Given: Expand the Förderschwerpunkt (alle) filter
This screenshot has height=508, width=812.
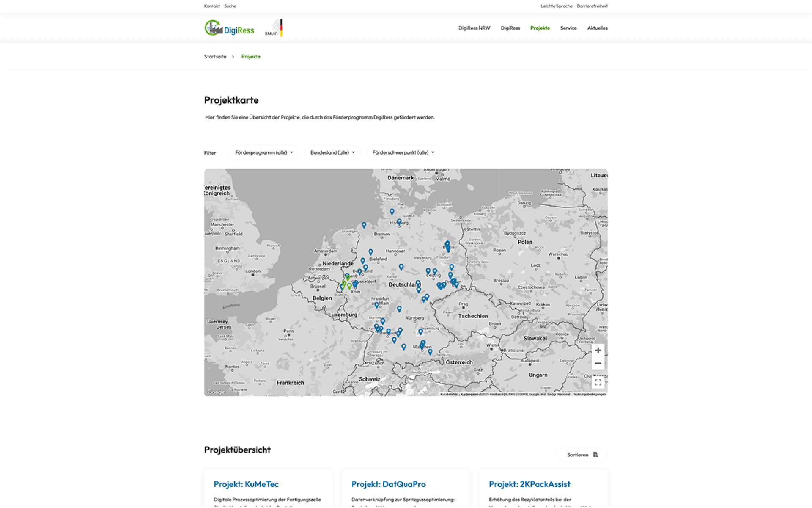Looking at the screenshot, I should (x=403, y=152).
